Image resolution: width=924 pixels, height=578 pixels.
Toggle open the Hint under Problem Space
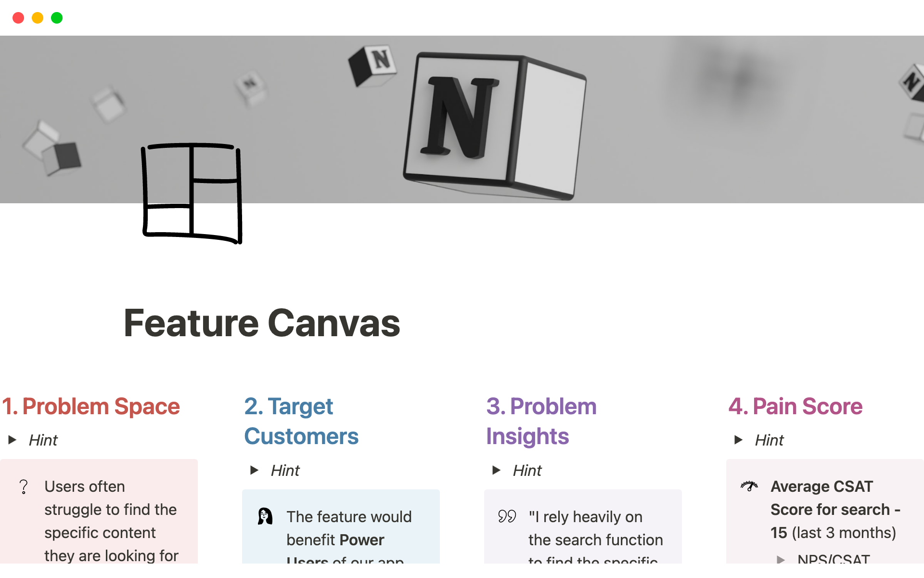pyautogui.click(x=13, y=440)
